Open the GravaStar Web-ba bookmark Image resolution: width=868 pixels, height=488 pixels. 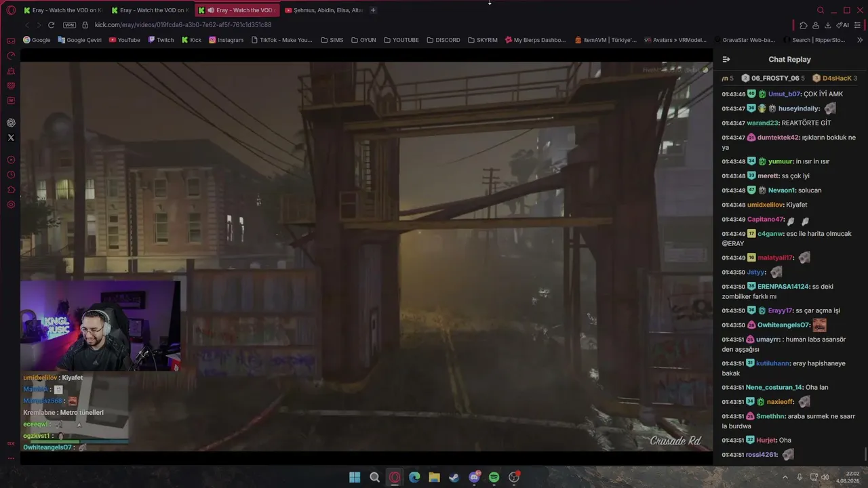pyautogui.click(x=744, y=40)
